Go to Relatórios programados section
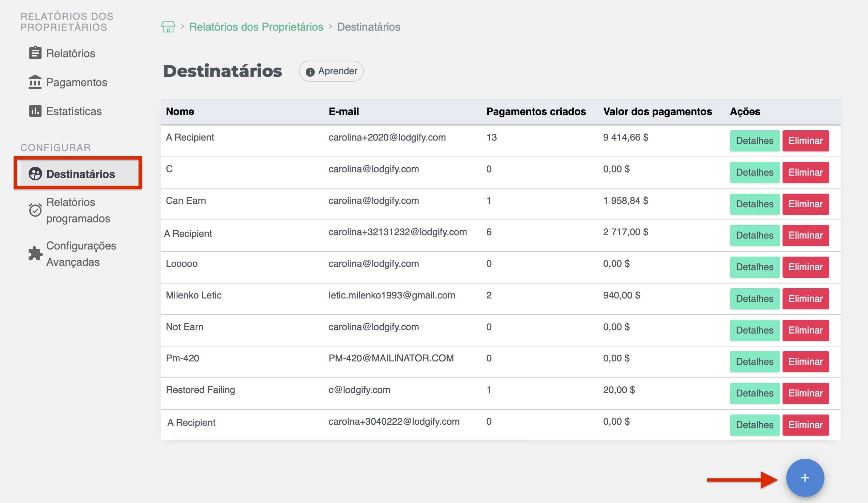 pos(78,210)
